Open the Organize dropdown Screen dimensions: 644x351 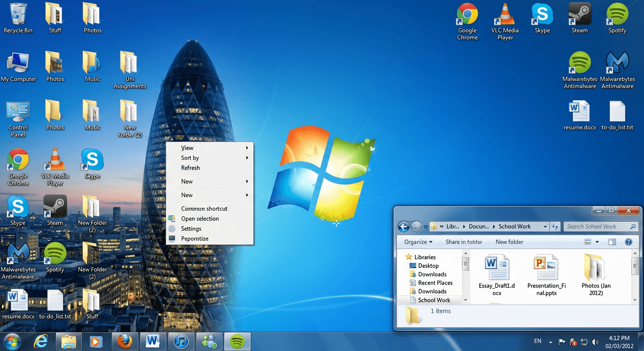[418, 242]
